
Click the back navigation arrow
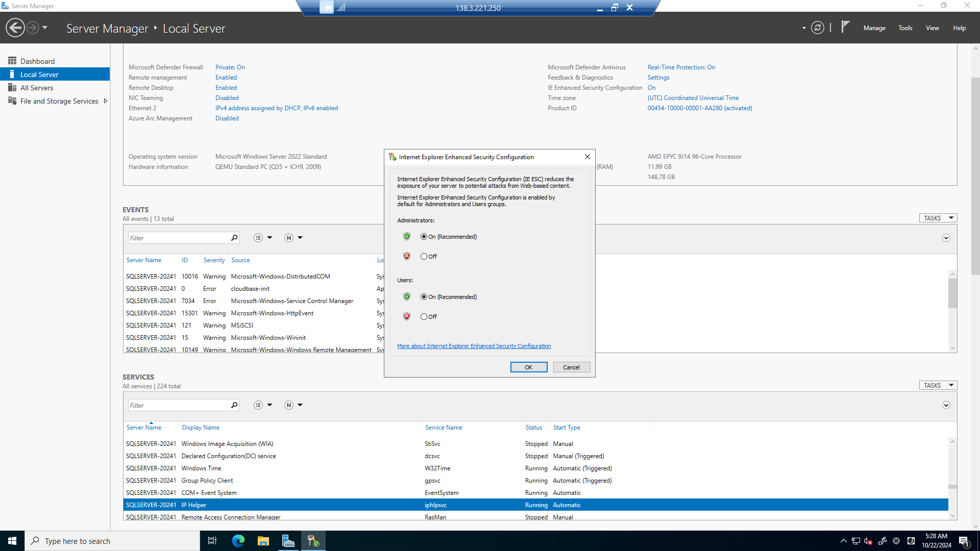pyautogui.click(x=15, y=27)
